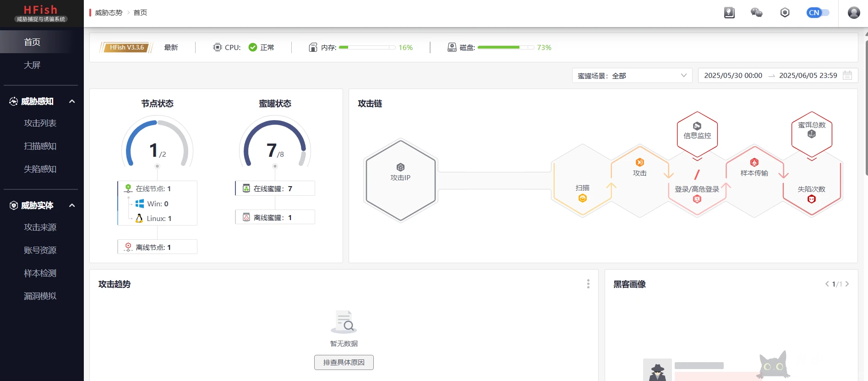
Task: Go to next hacker portrait page
Action: click(x=847, y=284)
